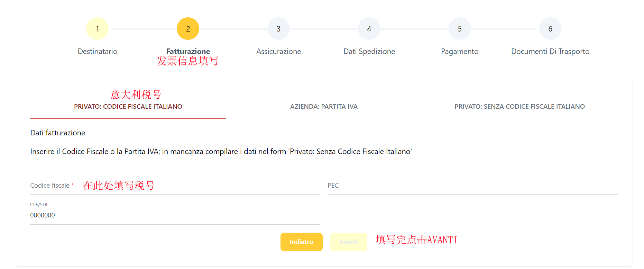The width and height of the screenshot is (644, 269).
Task: Click the Assicurazione step label
Action: pos(278,52)
